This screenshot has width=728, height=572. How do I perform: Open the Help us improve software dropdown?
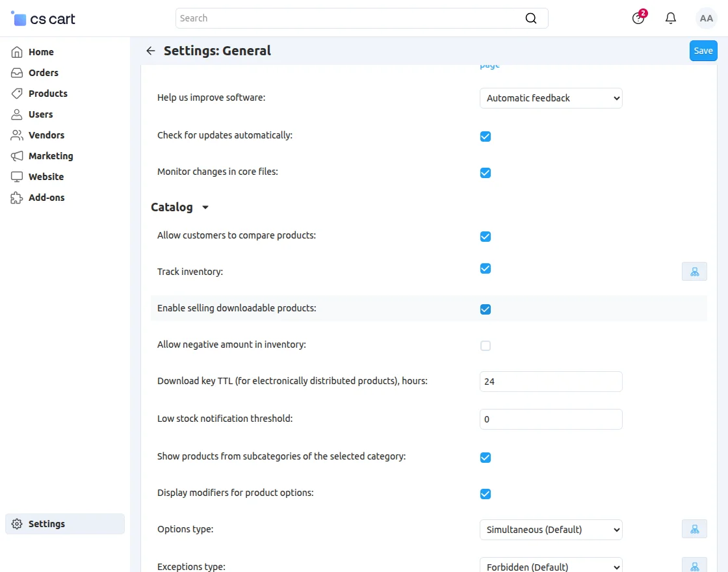click(x=551, y=98)
